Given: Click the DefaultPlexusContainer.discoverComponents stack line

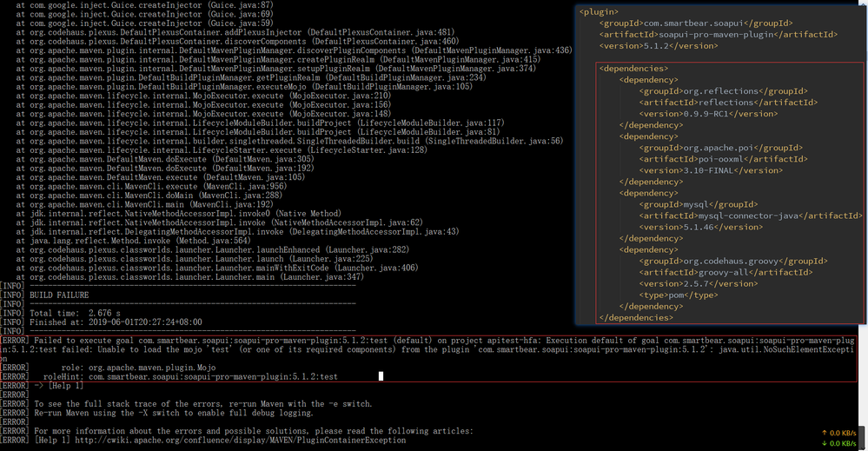Looking at the screenshot, I should 237,42.
